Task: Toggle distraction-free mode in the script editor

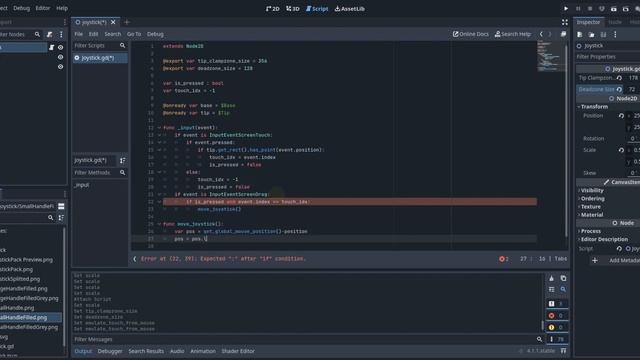Action: pos(564,22)
